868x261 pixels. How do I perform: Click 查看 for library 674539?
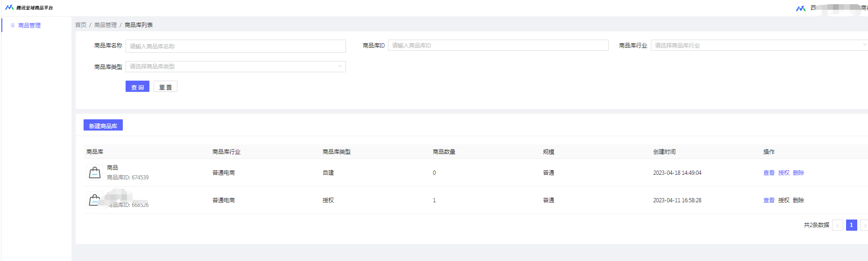769,173
